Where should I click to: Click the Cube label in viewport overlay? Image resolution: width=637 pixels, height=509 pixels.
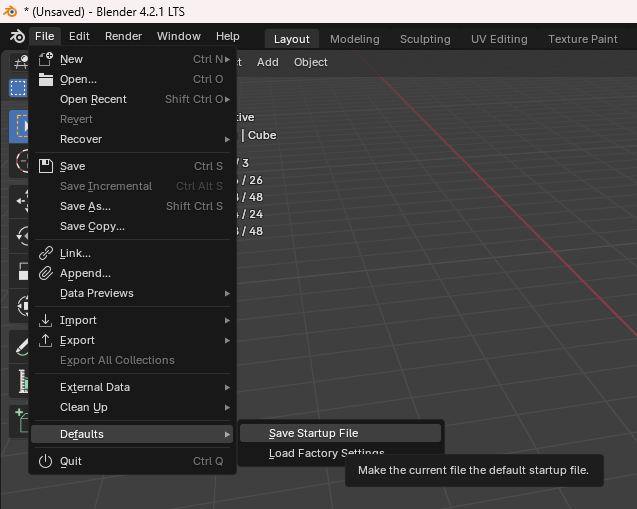pos(262,135)
